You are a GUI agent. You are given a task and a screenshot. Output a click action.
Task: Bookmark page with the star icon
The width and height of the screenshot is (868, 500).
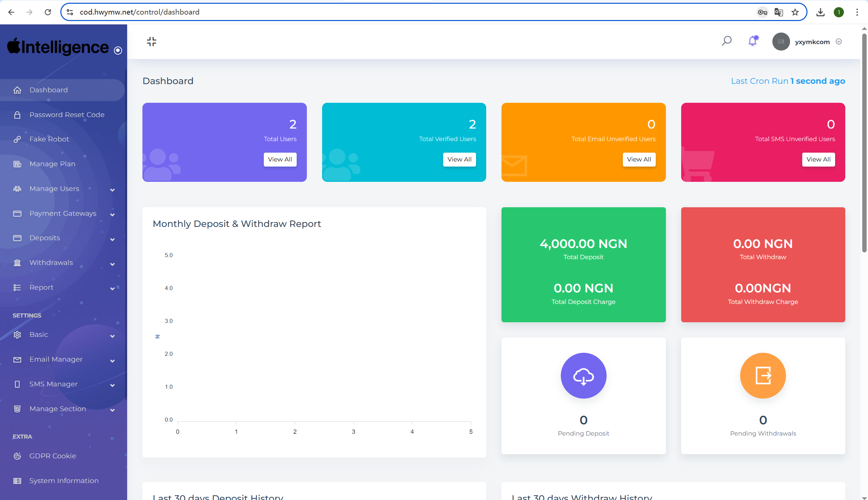[x=795, y=12]
